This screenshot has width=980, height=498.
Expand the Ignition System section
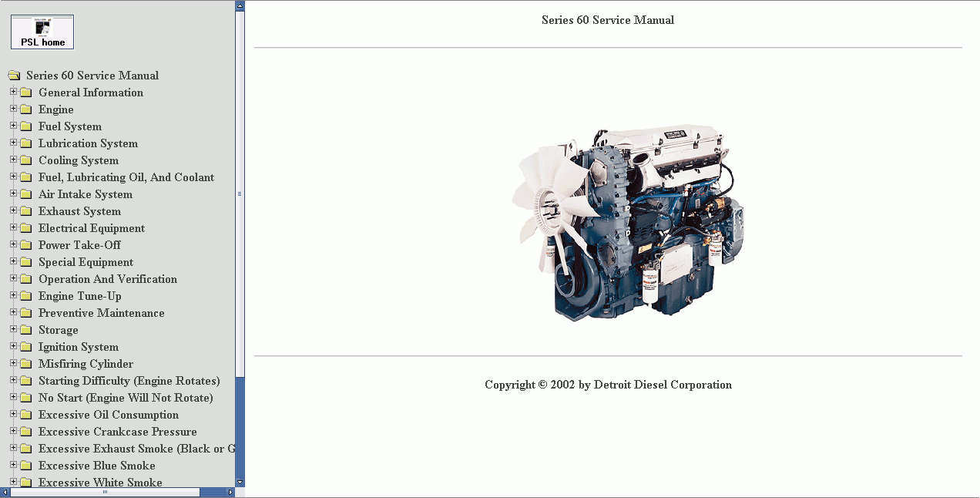pyautogui.click(x=12, y=346)
